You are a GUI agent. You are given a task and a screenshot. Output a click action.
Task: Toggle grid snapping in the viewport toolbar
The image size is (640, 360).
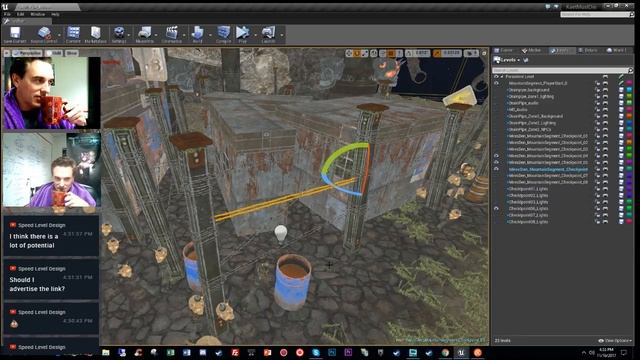tap(391, 53)
